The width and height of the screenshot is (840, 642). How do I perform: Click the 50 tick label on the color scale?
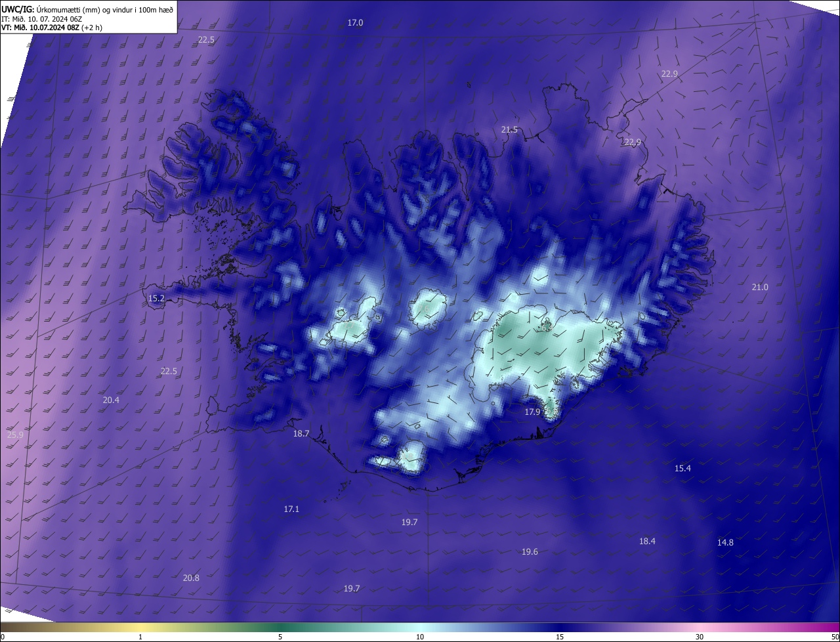pyautogui.click(x=835, y=637)
